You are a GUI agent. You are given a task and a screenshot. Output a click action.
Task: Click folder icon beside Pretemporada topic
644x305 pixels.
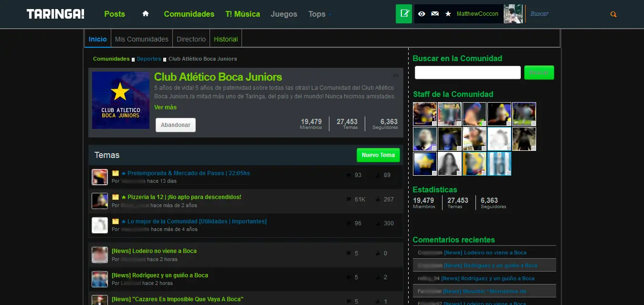116,173
